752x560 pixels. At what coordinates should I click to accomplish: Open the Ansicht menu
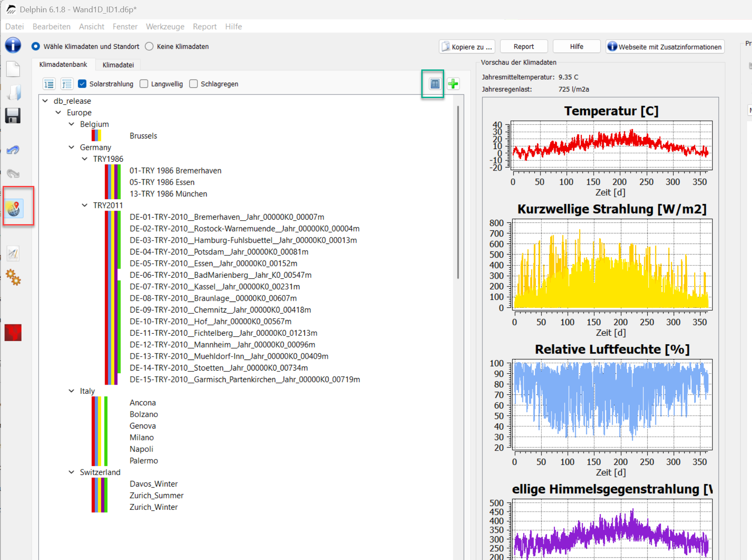(91, 26)
